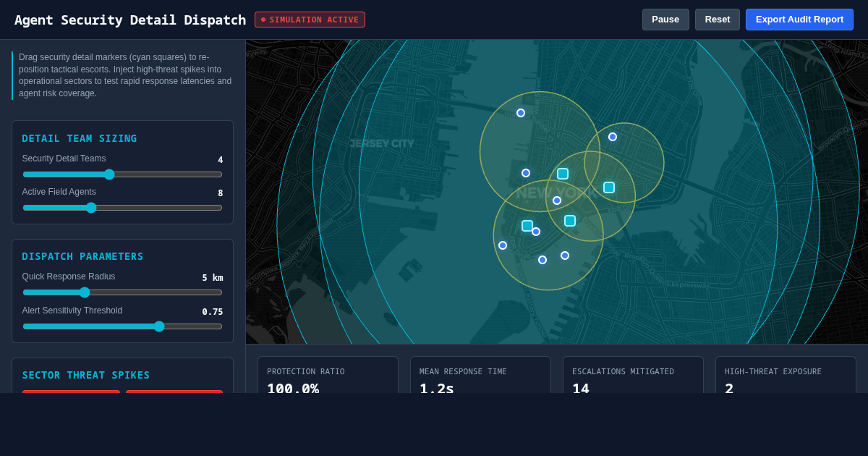This screenshot has height=456, width=868.
Task: Click the Alert Sensitivity Threshold label
Action: click(72, 311)
